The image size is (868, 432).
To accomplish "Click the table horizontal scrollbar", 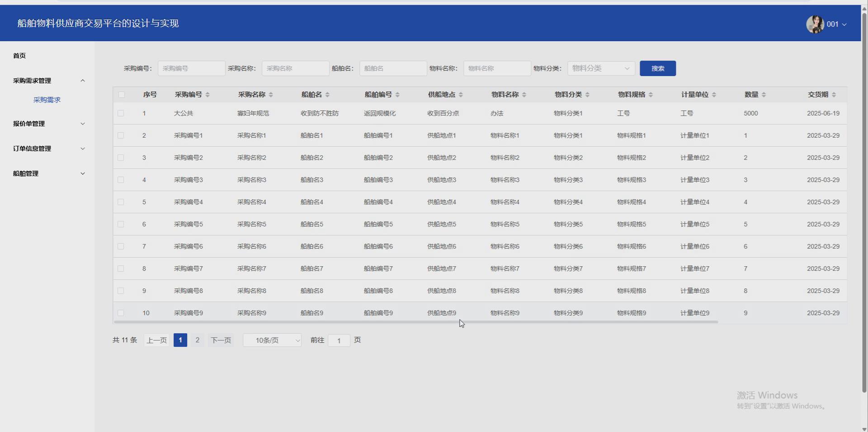I will [416, 322].
